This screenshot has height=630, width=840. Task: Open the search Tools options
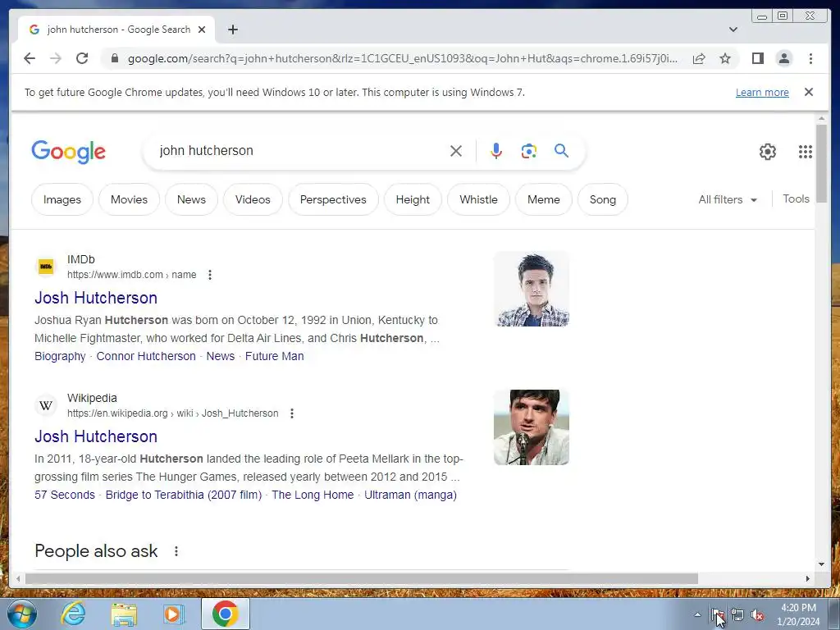pos(796,199)
